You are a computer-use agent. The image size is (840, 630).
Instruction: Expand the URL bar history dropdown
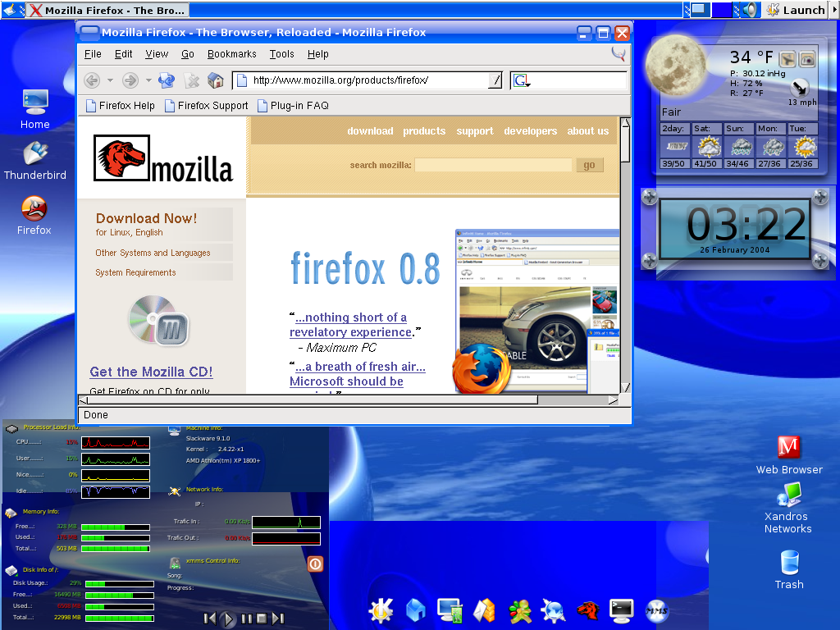pyautogui.click(x=495, y=80)
